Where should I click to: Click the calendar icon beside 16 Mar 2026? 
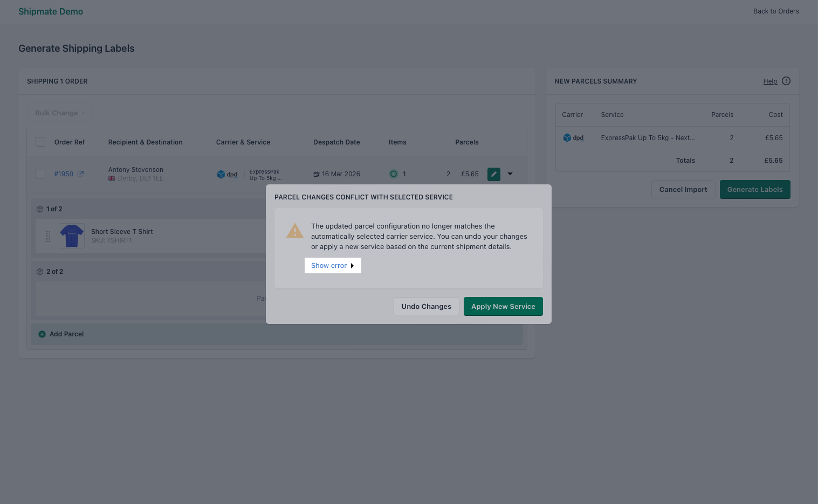click(317, 174)
